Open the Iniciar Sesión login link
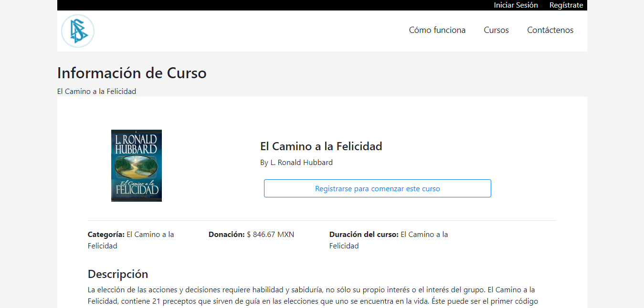This screenshot has width=644, height=308. [516, 5]
